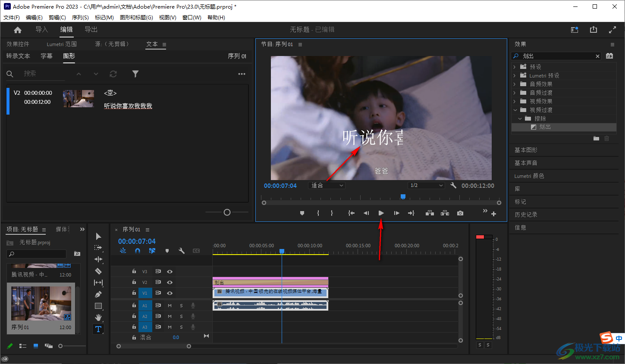
Task: Select the Type tool in the toolbar
Action: [x=98, y=329]
